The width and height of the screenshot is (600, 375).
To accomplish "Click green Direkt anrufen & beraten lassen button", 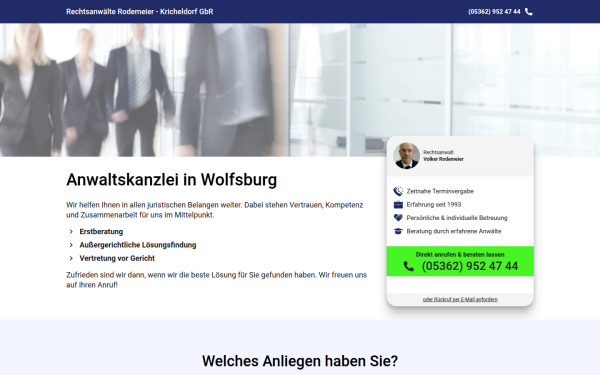I will pos(460,261).
